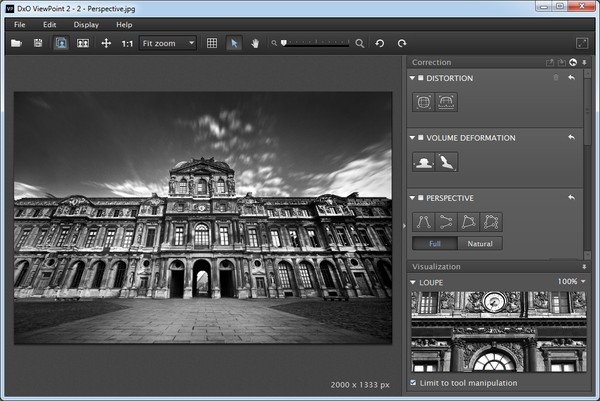Click the first Volume Deformation tool icon

click(x=423, y=161)
